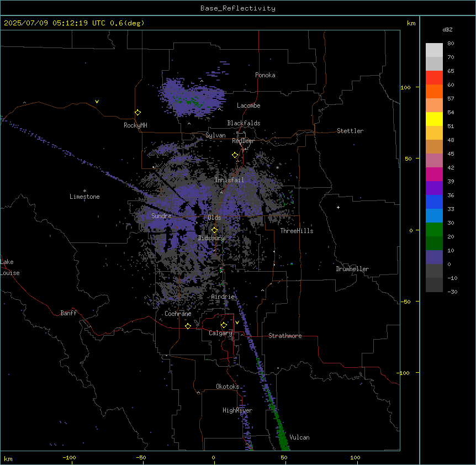Click the white plus marker west of Drumheller
The height and width of the screenshot is (465, 476).
(x=338, y=207)
